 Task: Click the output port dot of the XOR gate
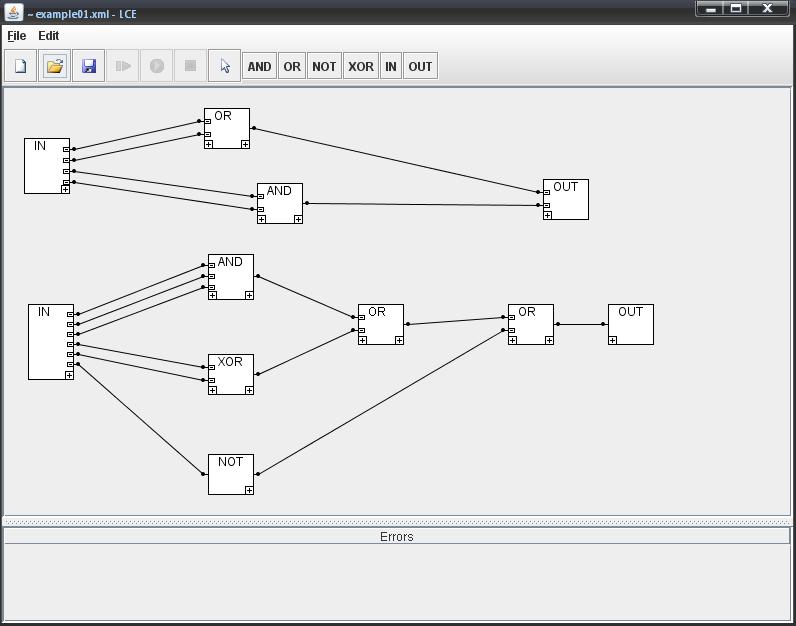258,374
